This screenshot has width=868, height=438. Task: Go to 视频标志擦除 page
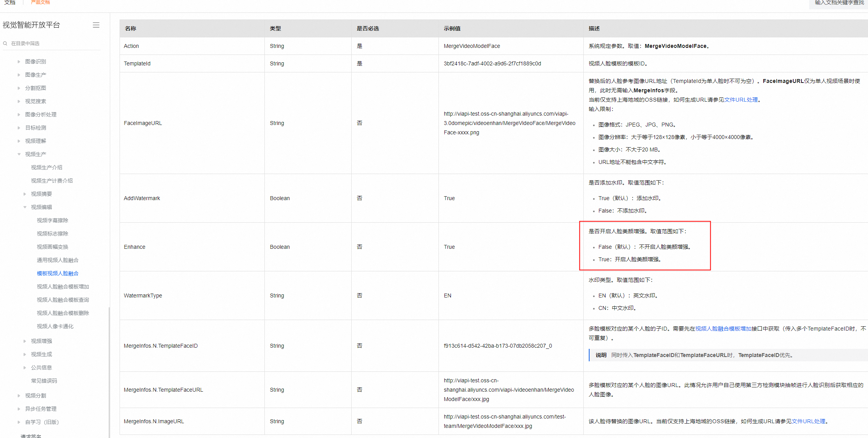[53, 234]
